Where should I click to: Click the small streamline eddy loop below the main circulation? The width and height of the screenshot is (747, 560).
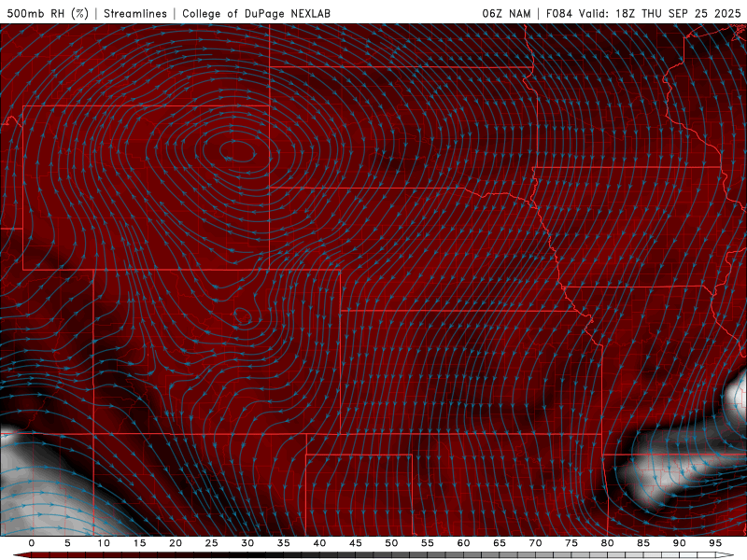point(243,315)
